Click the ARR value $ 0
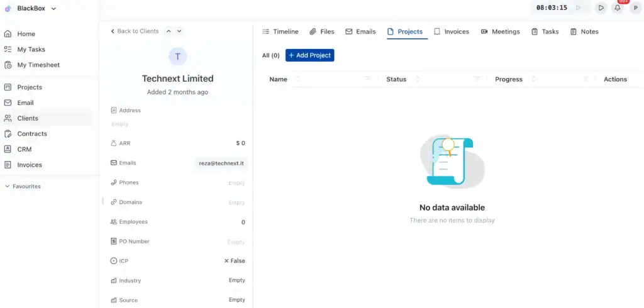644x308 pixels. point(240,143)
